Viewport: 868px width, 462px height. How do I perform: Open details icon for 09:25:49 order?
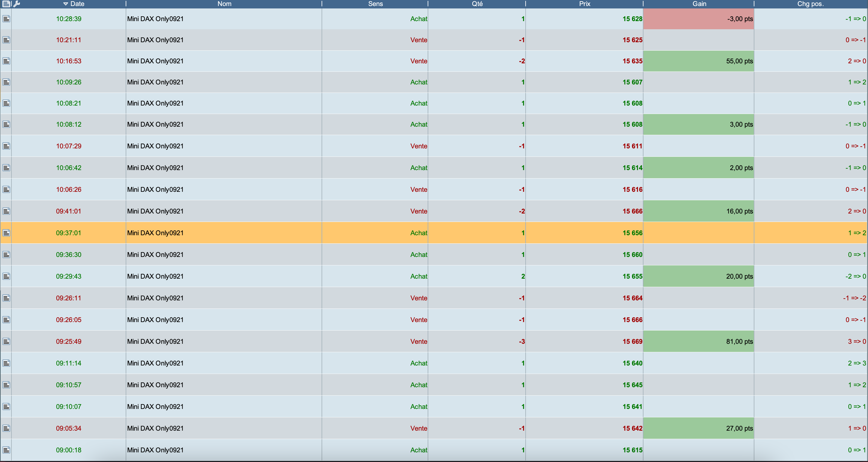pos(6,342)
